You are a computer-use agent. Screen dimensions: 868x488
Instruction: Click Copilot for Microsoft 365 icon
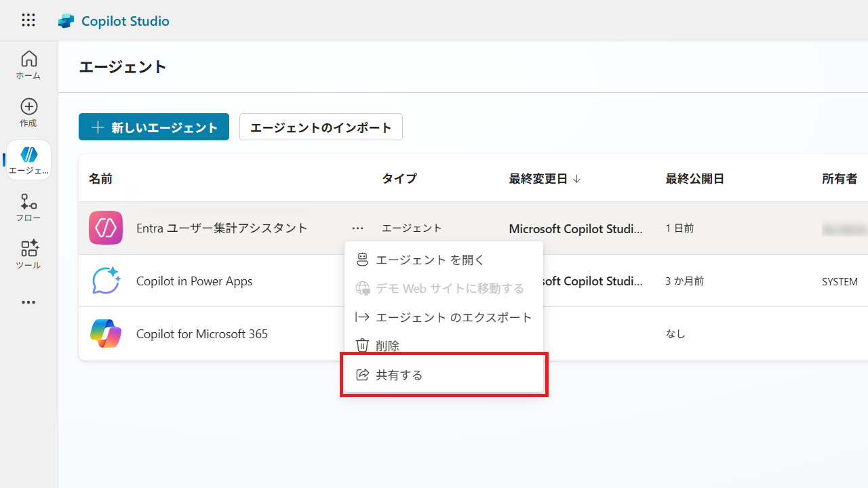tap(106, 333)
